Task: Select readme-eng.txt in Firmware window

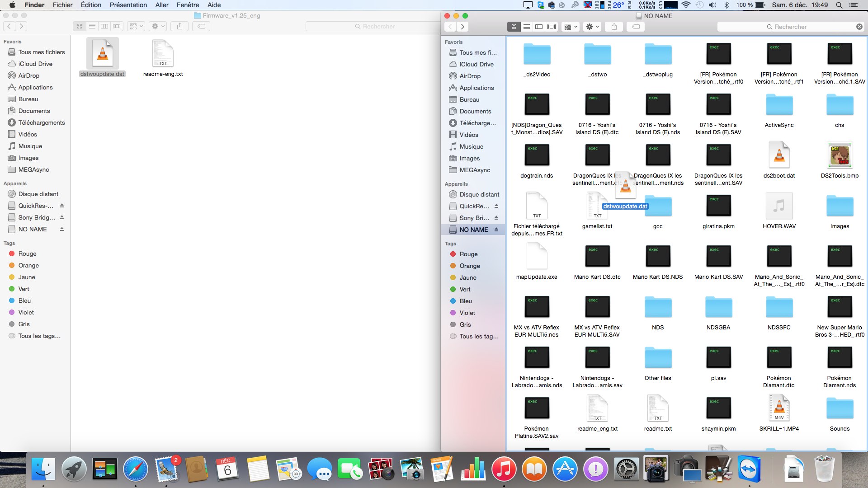Action: coord(163,58)
